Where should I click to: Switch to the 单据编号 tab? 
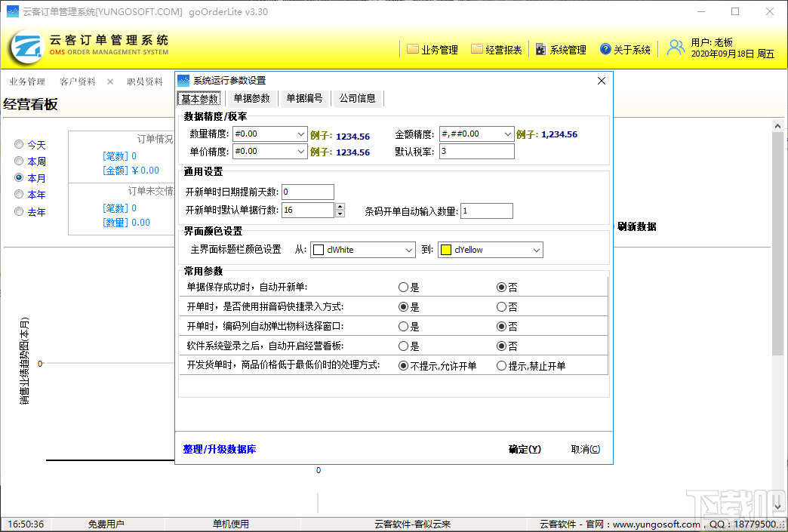pos(305,98)
